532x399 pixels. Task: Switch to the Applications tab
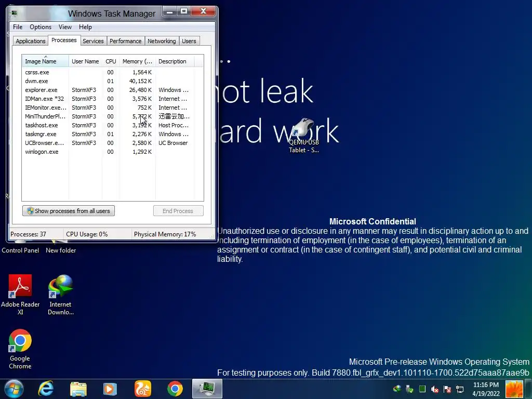[31, 41]
